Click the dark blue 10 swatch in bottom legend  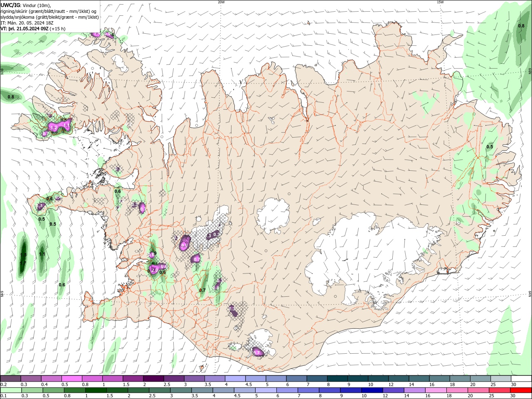tap(371, 390)
